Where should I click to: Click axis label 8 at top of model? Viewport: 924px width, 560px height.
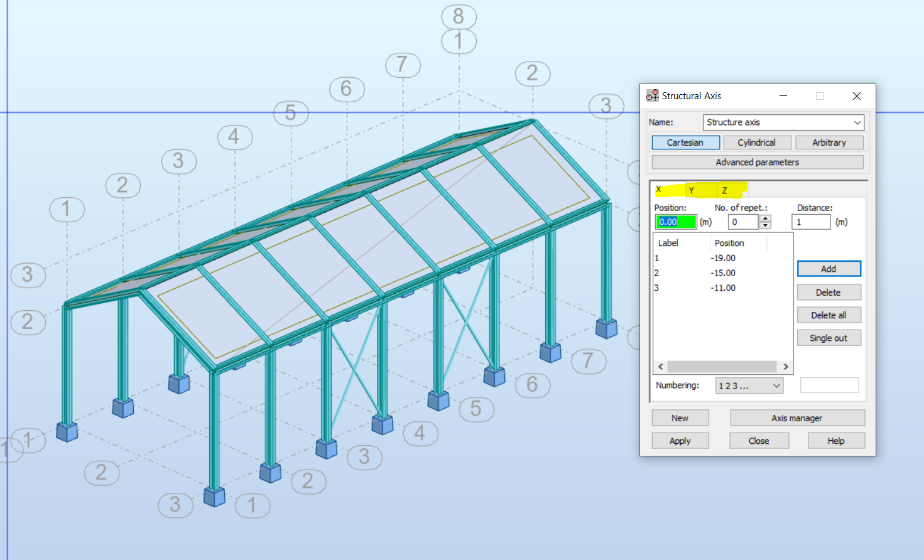pyautogui.click(x=459, y=16)
